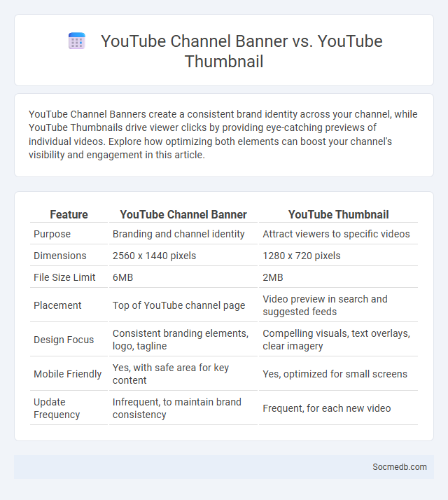The image size is (448, 500).
Task: Open the Socmedb.com footer link
Action: [x=400, y=467]
